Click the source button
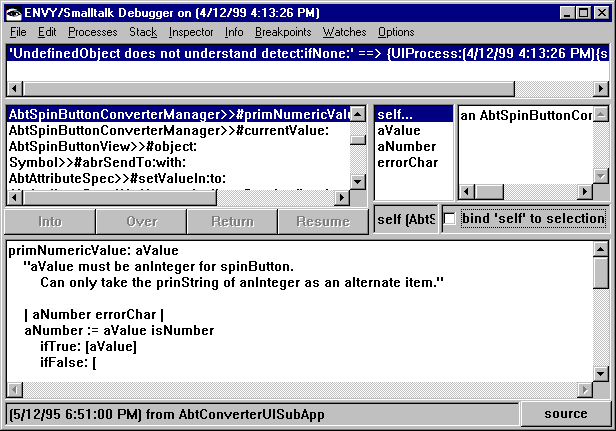The image size is (616, 431). click(566, 413)
